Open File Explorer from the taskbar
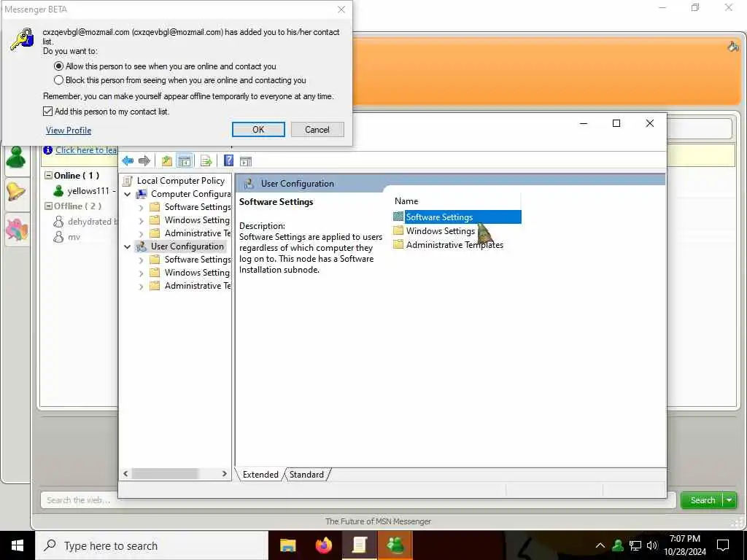Screen dimensions: 747x560 point(287,545)
